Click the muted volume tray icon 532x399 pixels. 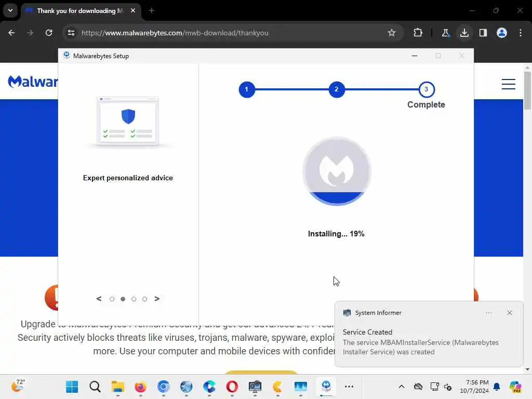click(447, 387)
